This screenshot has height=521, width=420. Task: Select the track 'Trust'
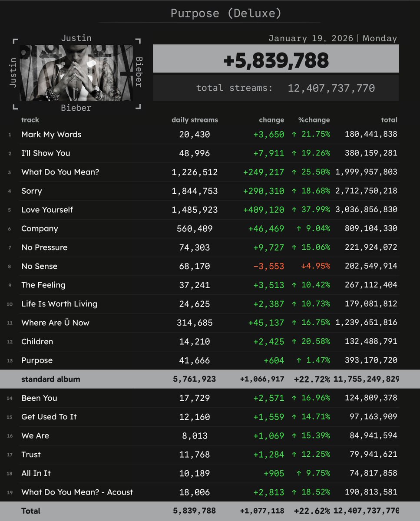pos(31,455)
